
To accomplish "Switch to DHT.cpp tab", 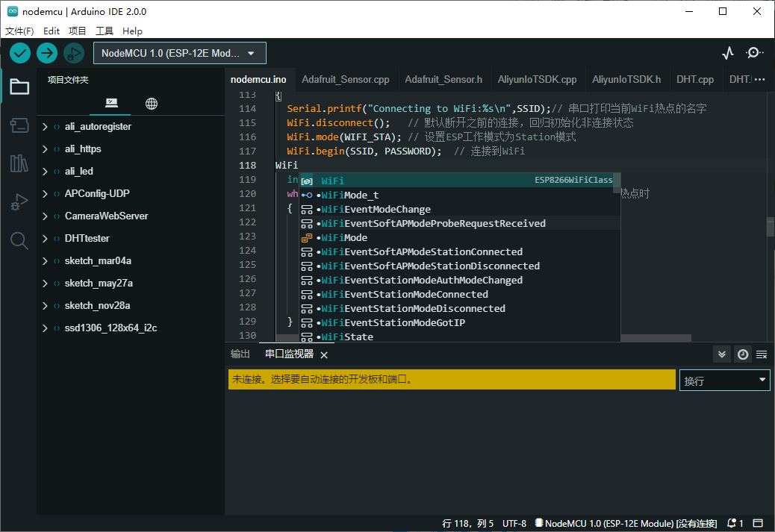I will pyautogui.click(x=695, y=80).
